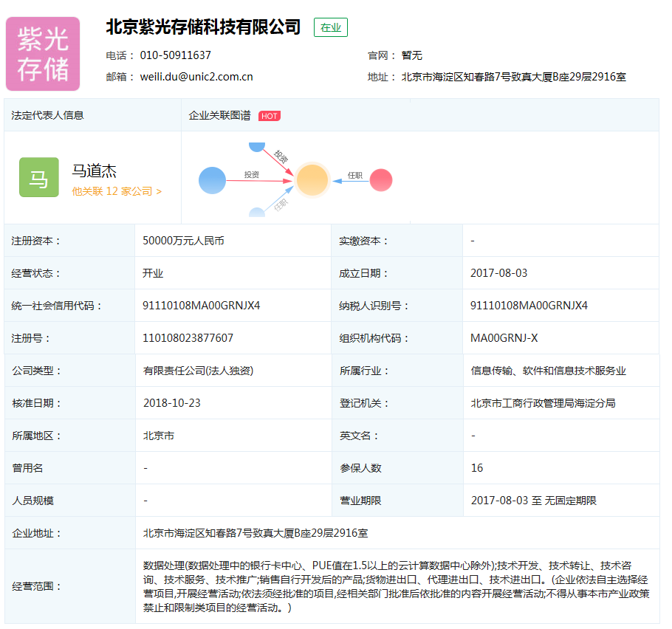The image size is (672, 629).
Task: Click the red HOT badge
Action: 269,116
